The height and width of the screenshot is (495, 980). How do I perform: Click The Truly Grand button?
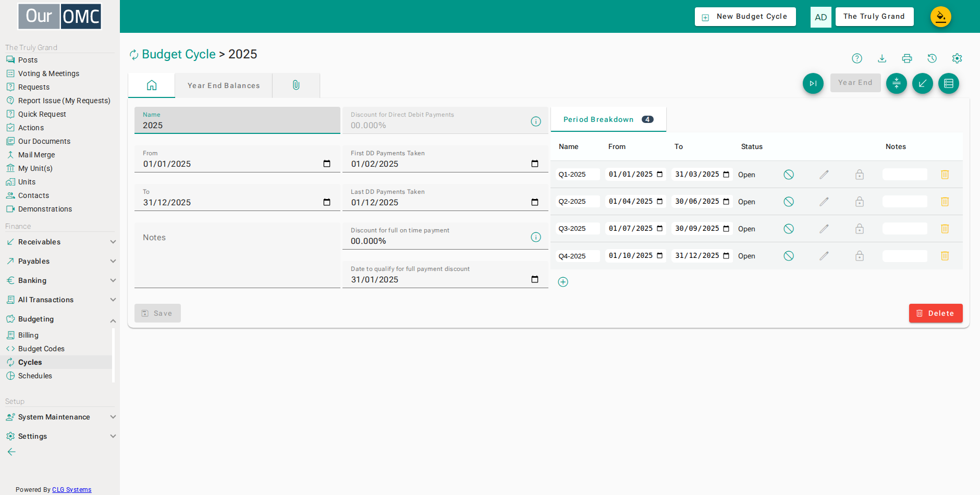click(874, 17)
